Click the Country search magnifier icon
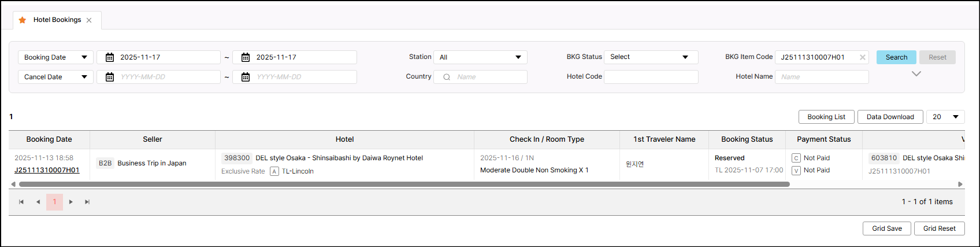The height and width of the screenshot is (247, 980). pyautogui.click(x=446, y=77)
